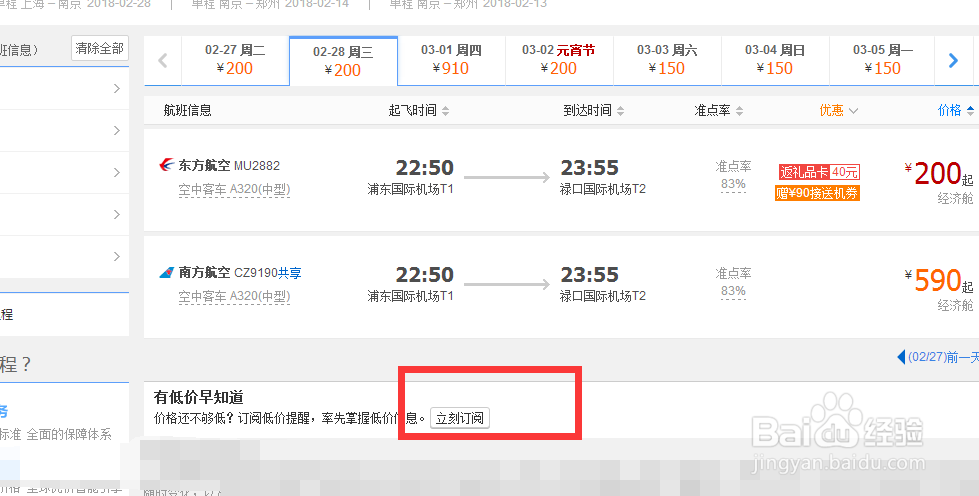Select the 03-05 周一 date tab

(x=883, y=60)
